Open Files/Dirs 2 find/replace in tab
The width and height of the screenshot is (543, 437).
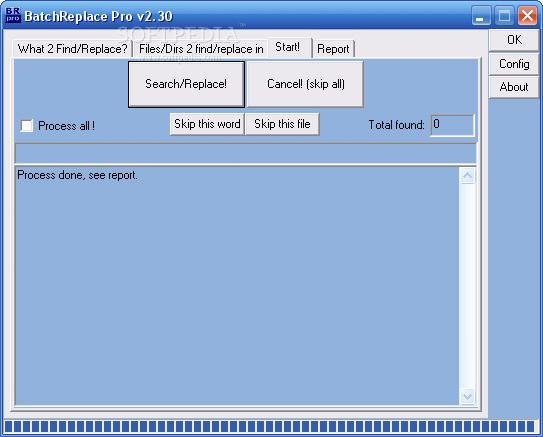tap(201, 49)
